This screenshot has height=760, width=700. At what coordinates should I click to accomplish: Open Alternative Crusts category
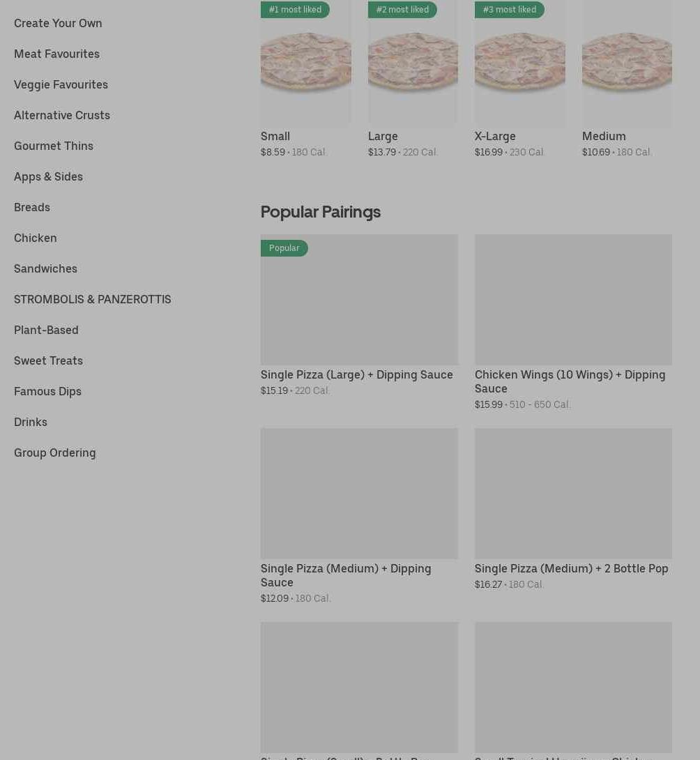62,115
